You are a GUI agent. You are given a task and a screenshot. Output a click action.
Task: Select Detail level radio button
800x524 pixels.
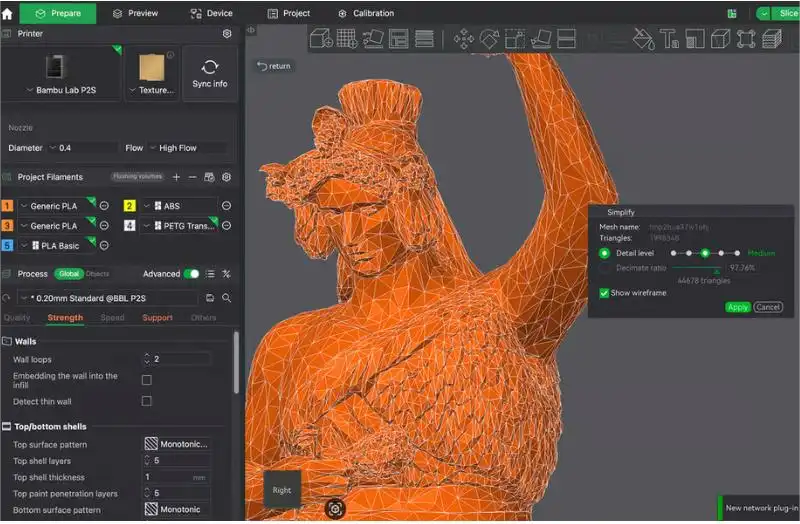pyautogui.click(x=604, y=253)
